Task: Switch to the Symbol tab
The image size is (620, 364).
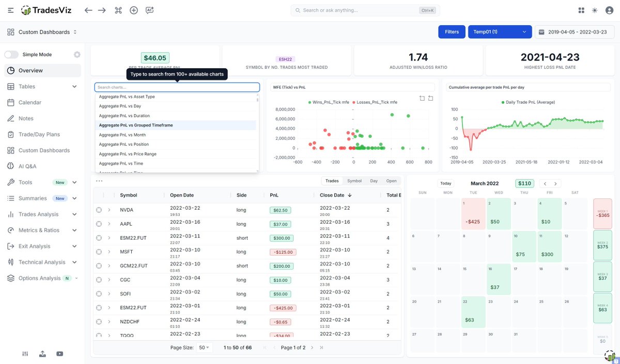Action: click(354, 181)
